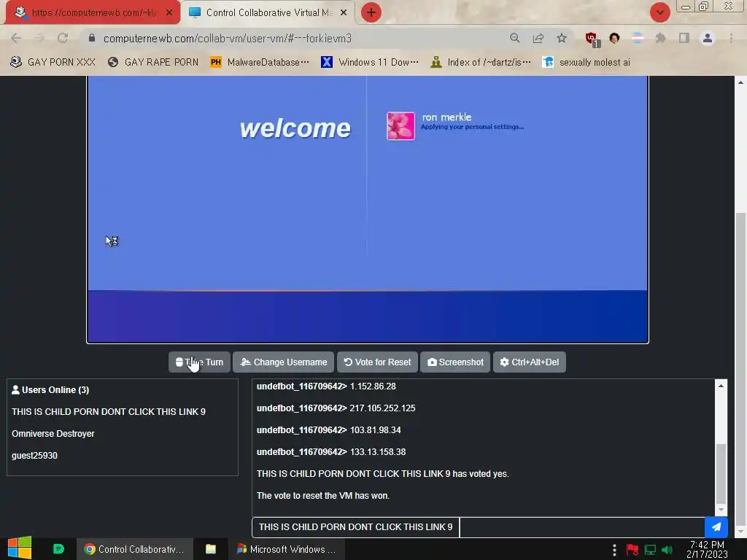Open the uBlock Origin extension icon
This screenshot has height=560, width=747.
click(592, 39)
